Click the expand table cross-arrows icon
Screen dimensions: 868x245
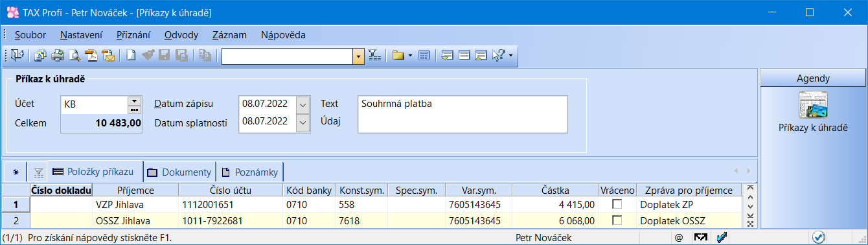click(751, 224)
